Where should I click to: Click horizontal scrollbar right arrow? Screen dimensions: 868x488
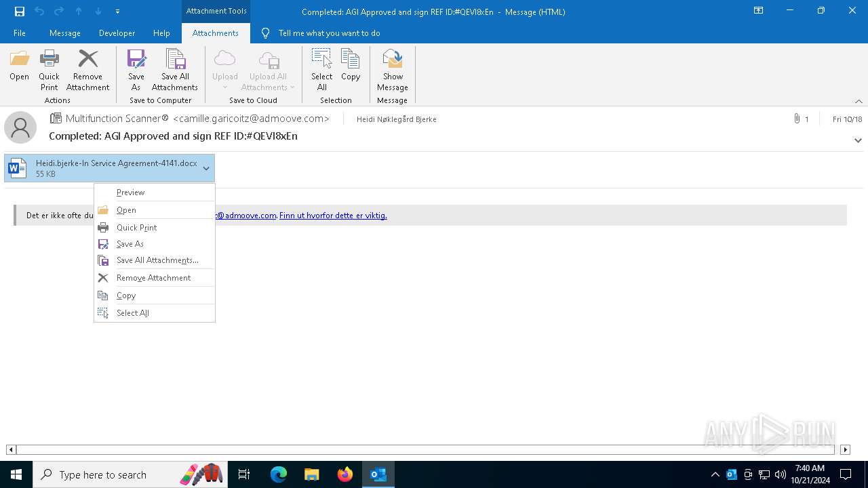tap(845, 449)
